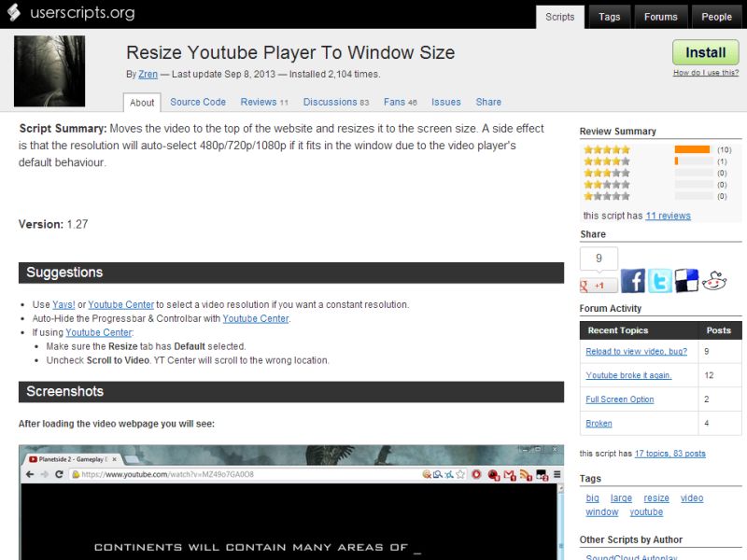Click the two-star rating row
The image size is (747, 560).
[658, 184]
